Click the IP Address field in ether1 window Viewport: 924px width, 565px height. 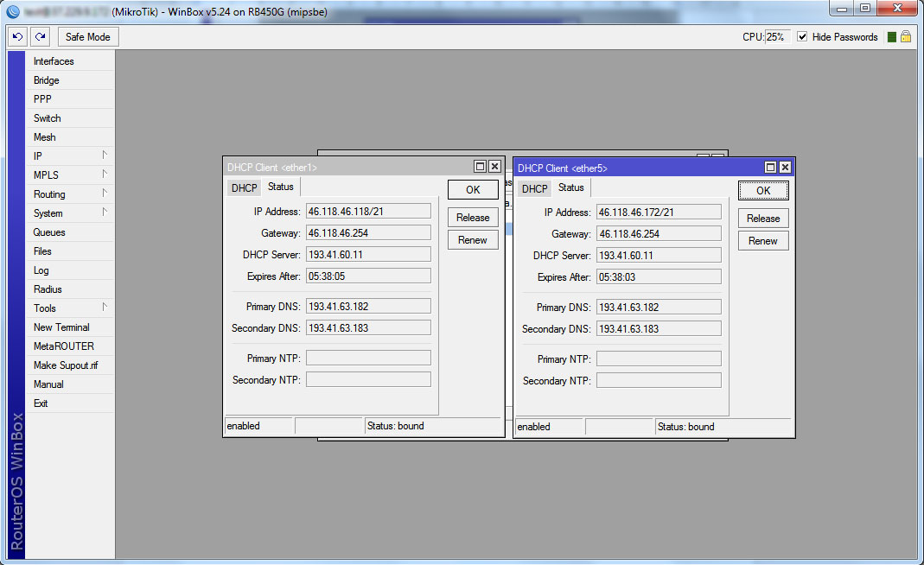point(368,211)
